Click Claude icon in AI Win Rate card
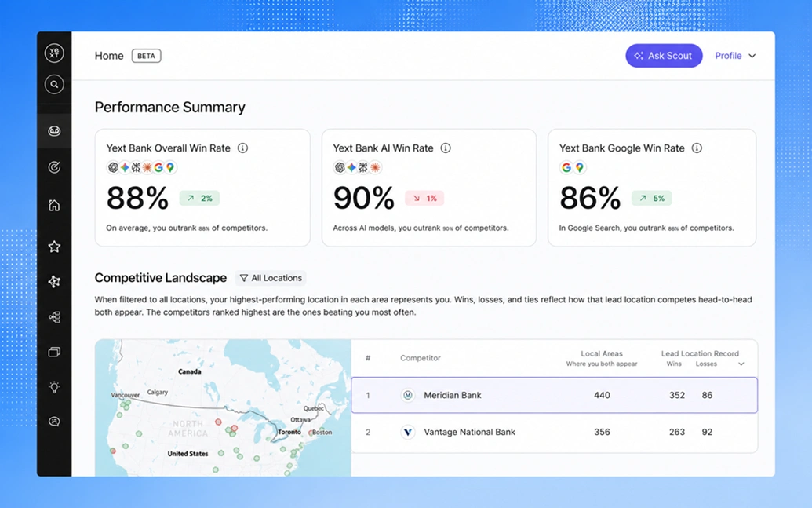 [x=375, y=167]
